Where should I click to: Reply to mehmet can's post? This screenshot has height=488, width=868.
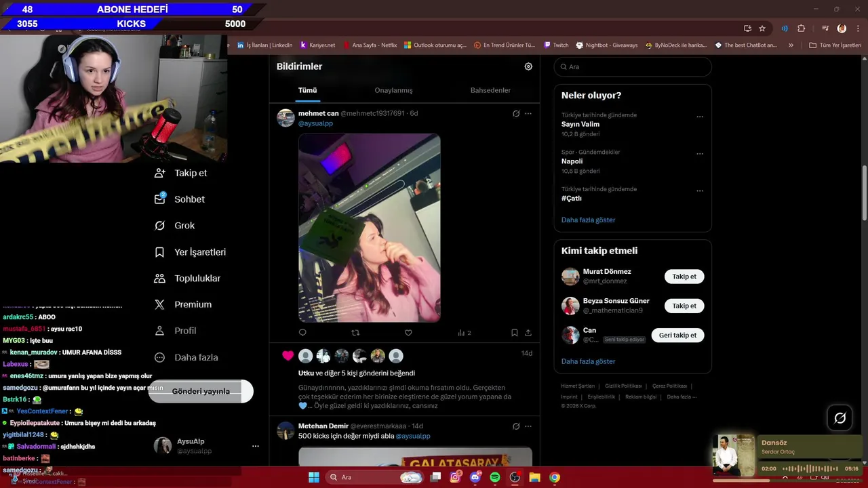(x=302, y=333)
